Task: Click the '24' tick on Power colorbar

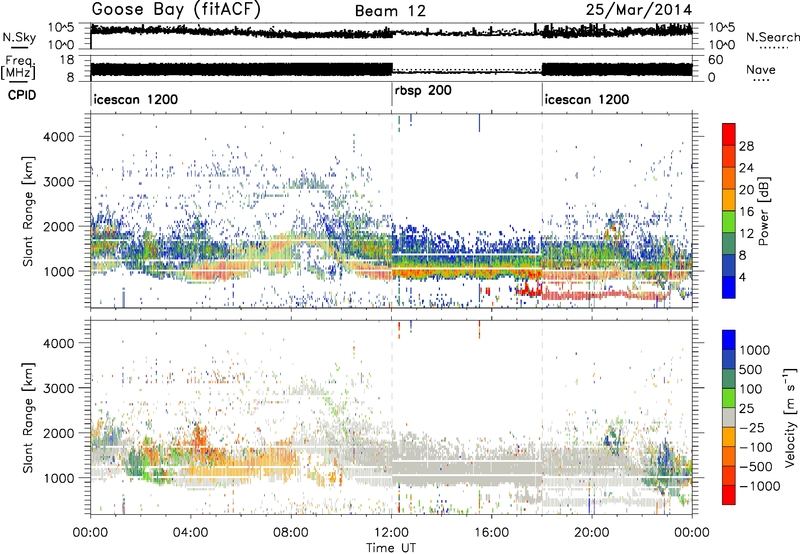Action: (x=746, y=168)
